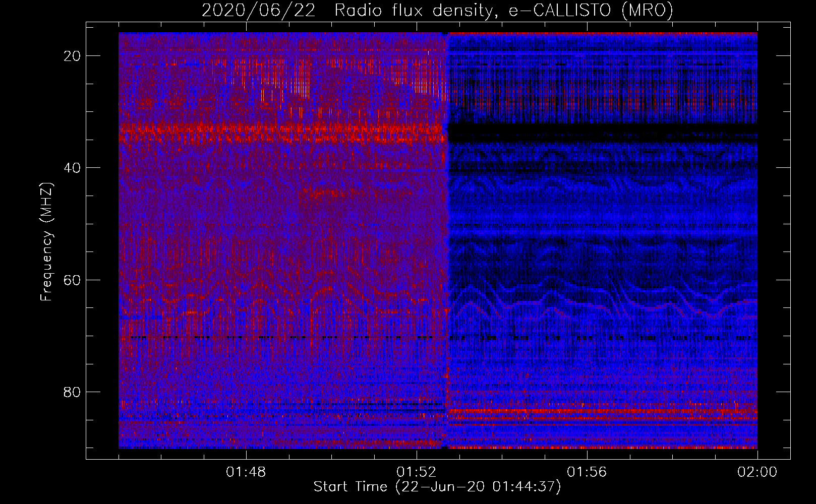This screenshot has width=816, height=504.
Task: Click the 'Start Time (22-Jun-20 01:44:37)' label
Action: click(x=437, y=487)
